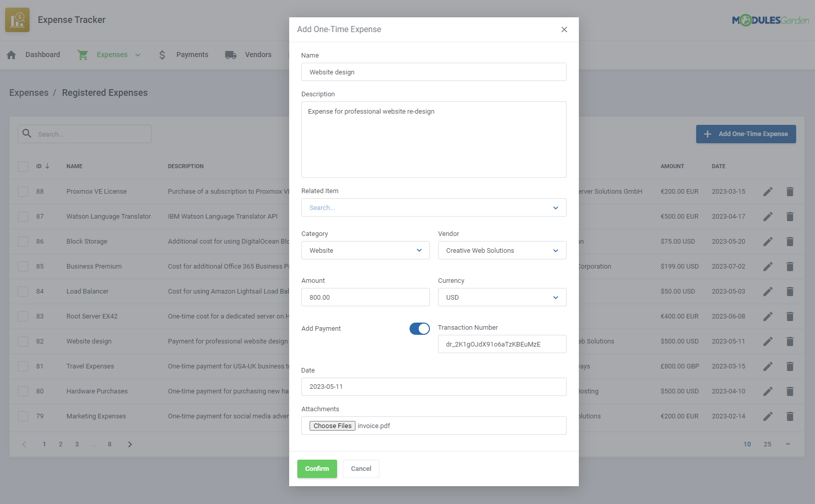Click the Expenses shopping cart icon

83,55
